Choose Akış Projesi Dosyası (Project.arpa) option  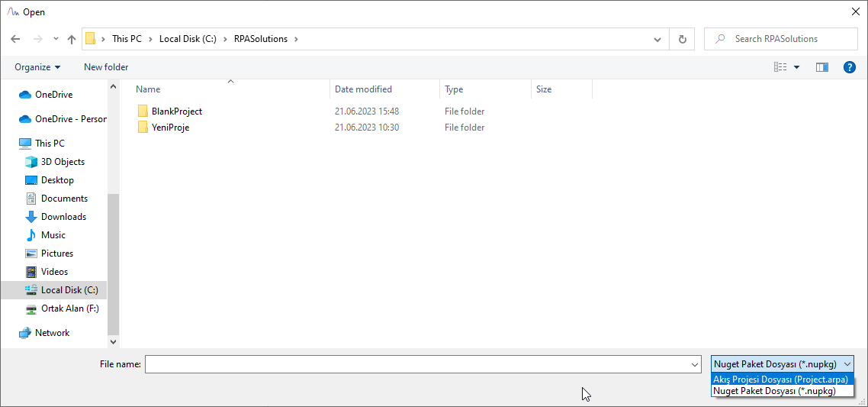(x=780, y=380)
